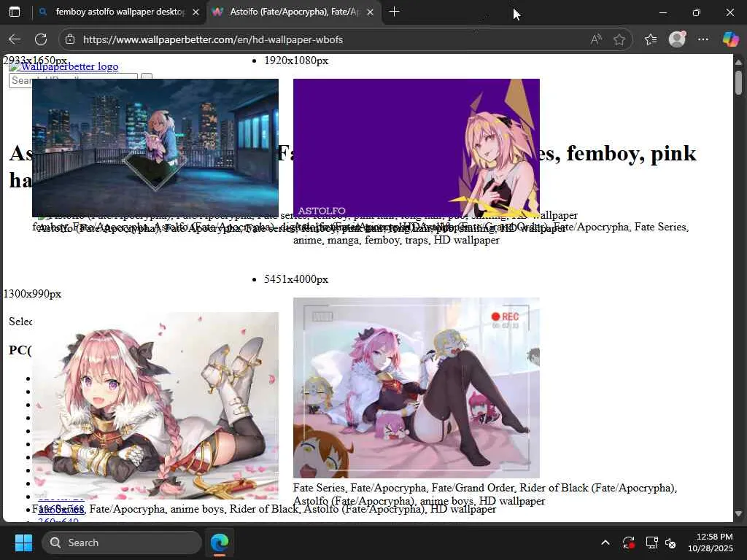Launch the Copilot sidebar icon

[x=730, y=39]
